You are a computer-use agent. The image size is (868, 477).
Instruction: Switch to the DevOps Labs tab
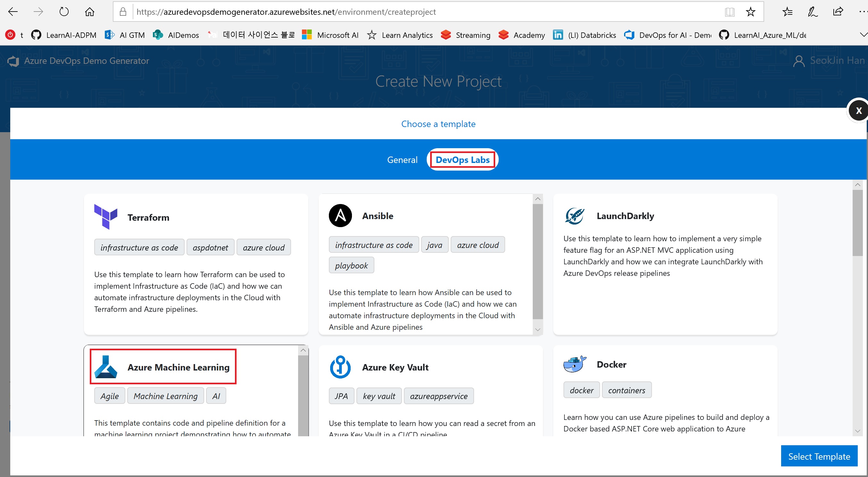(462, 160)
